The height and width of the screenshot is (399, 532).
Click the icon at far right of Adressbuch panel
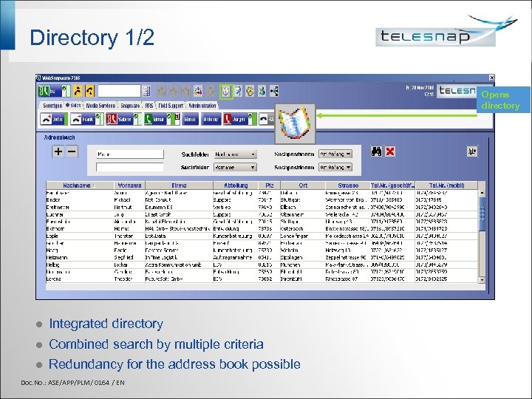pyautogui.click(x=472, y=151)
